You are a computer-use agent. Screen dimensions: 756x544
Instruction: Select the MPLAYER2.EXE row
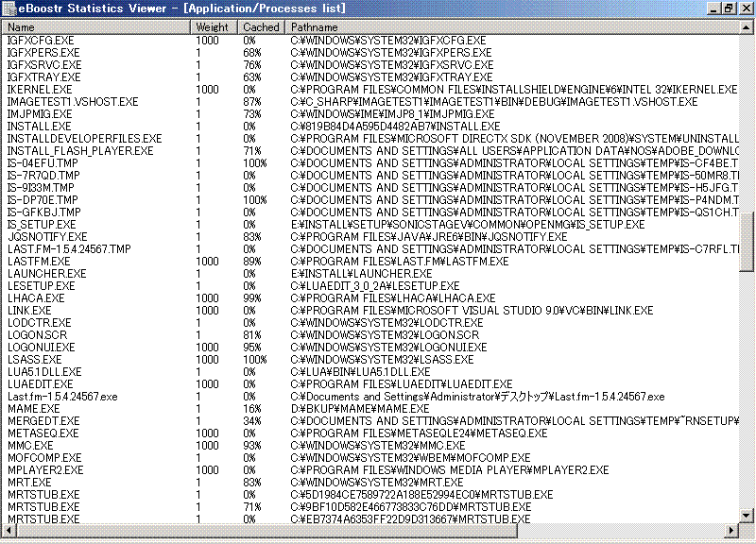370,470
